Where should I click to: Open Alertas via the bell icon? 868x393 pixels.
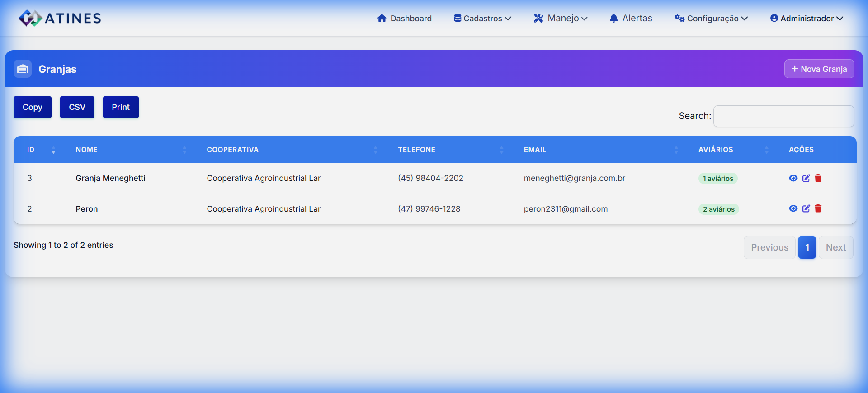[613, 18]
